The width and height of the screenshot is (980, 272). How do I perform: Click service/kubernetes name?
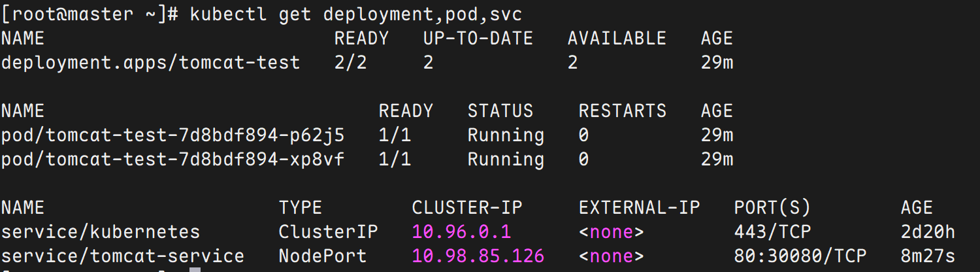pos(101,232)
